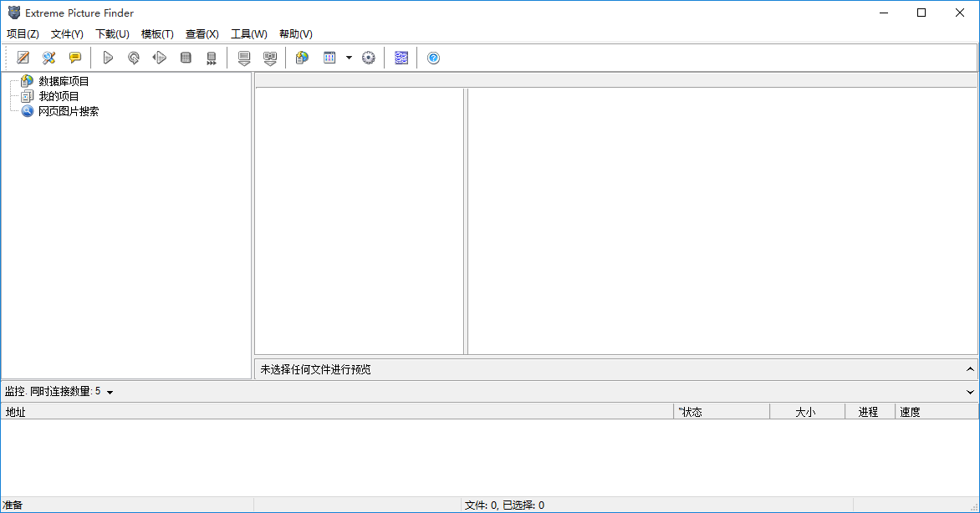Click the camera screen with down arrow icon
This screenshot has height=513, width=980.
click(270, 58)
